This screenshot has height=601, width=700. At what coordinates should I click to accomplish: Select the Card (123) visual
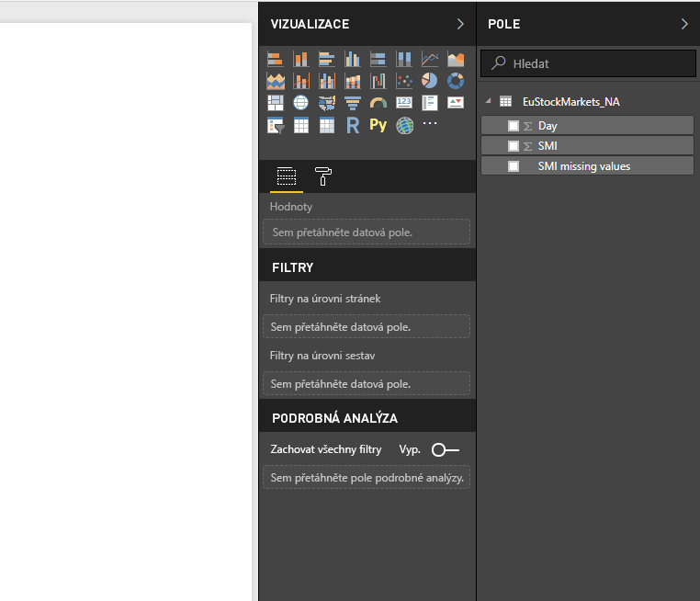click(x=404, y=103)
